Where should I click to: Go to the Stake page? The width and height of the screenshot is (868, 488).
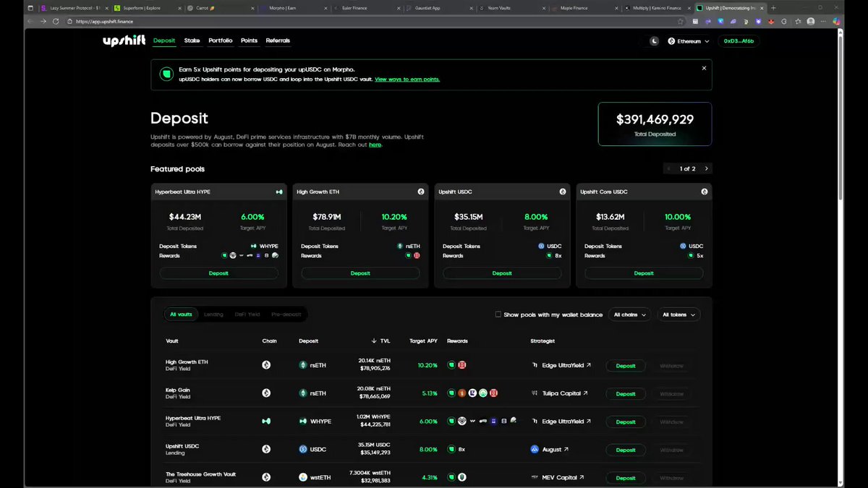pyautogui.click(x=192, y=40)
